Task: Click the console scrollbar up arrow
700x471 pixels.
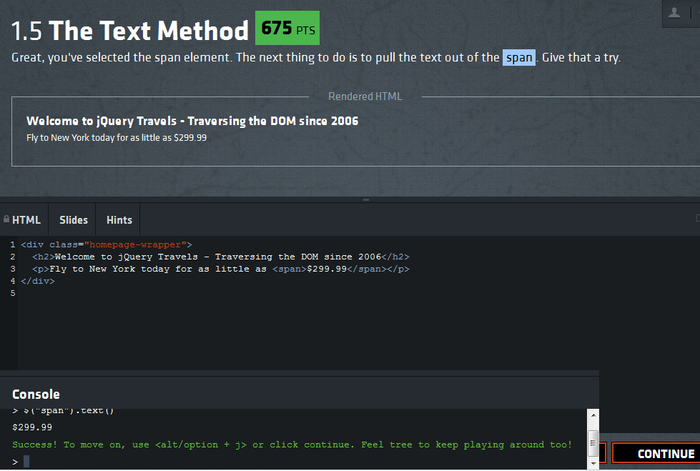Action: 593,415
